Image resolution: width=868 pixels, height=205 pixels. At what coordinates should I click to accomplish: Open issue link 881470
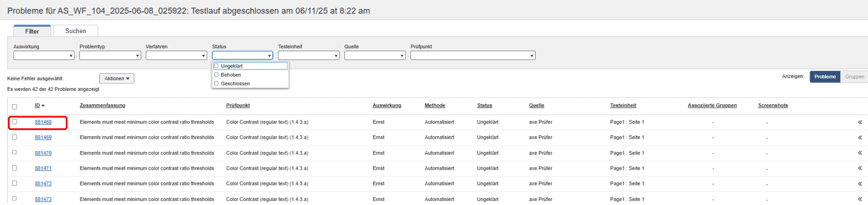[43, 153]
